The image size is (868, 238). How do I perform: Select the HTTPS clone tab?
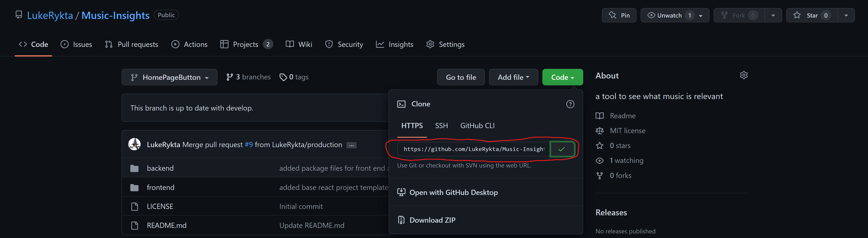click(x=412, y=126)
